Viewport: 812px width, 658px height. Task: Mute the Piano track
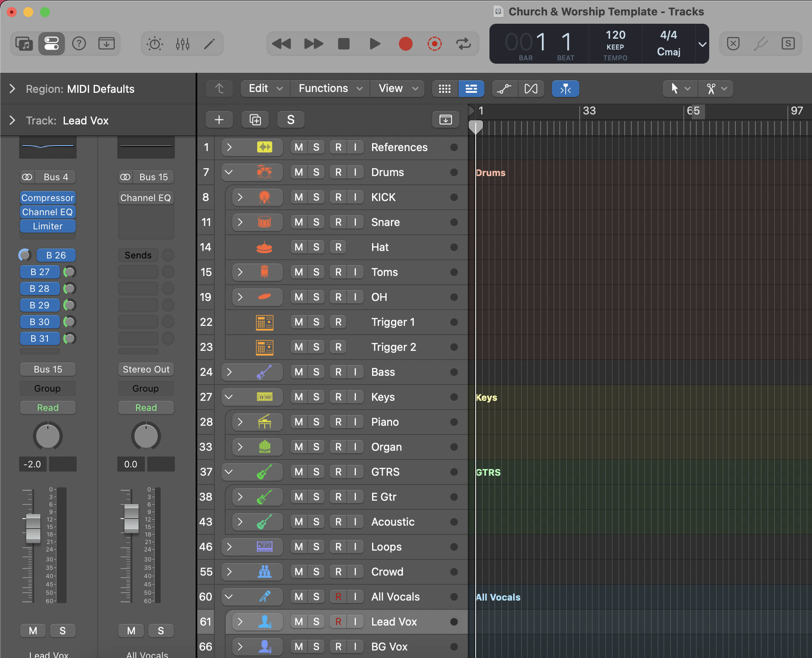point(299,422)
